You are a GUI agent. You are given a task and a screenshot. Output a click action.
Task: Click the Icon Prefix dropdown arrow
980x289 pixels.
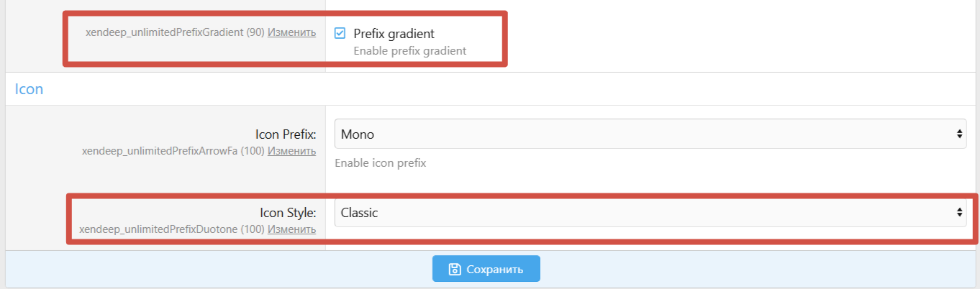[x=959, y=134]
